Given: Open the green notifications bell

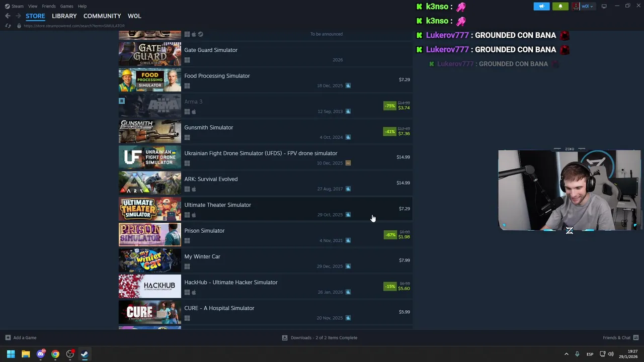Looking at the screenshot, I should [x=560, y=6].
